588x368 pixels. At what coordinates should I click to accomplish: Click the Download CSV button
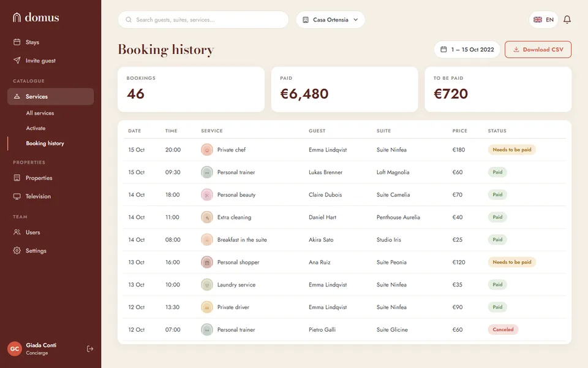538,50
